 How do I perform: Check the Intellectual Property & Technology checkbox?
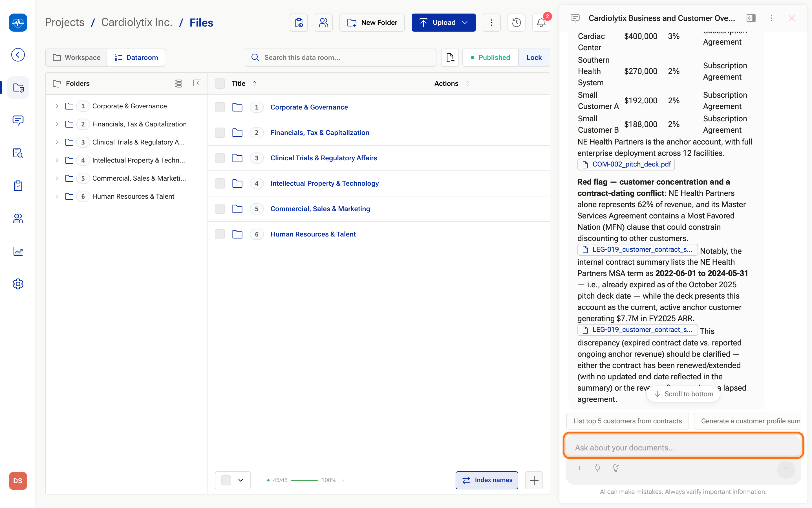tap(220, 183)
